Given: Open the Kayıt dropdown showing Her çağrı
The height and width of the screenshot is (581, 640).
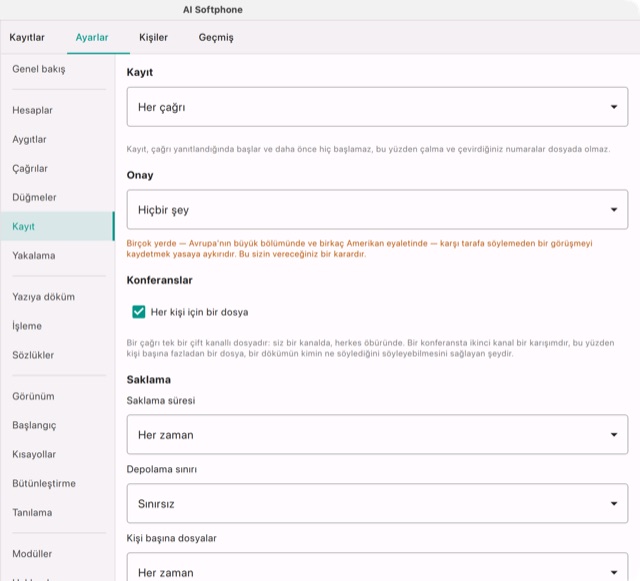Looking at the screenshot, I should tap(377, 107).
